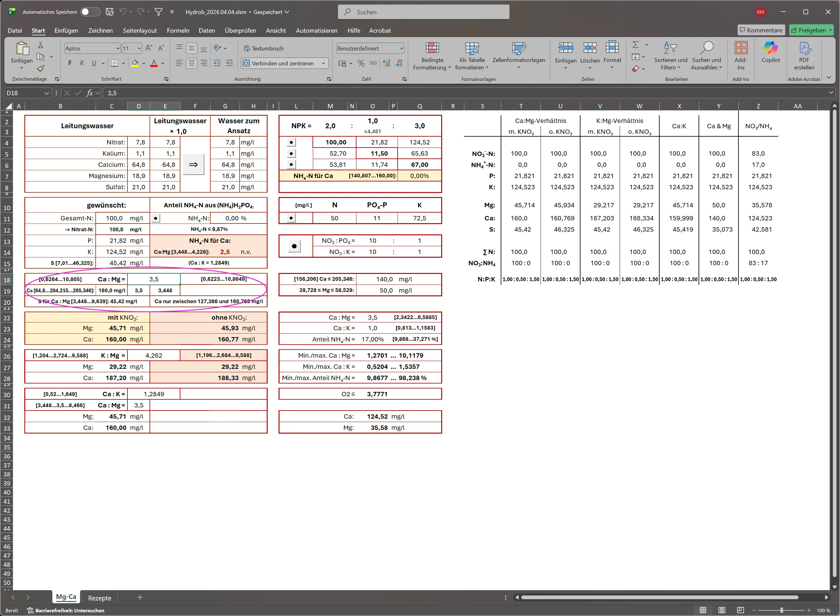The image size is (840, 616).
Task: Open Copilot from the ribbon
Action: pos(770,48)
